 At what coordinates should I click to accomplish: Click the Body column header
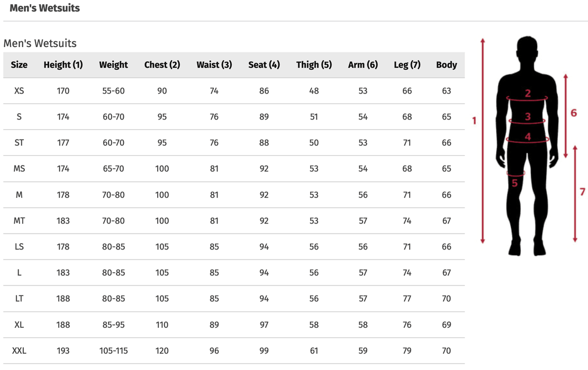[446, 65]
